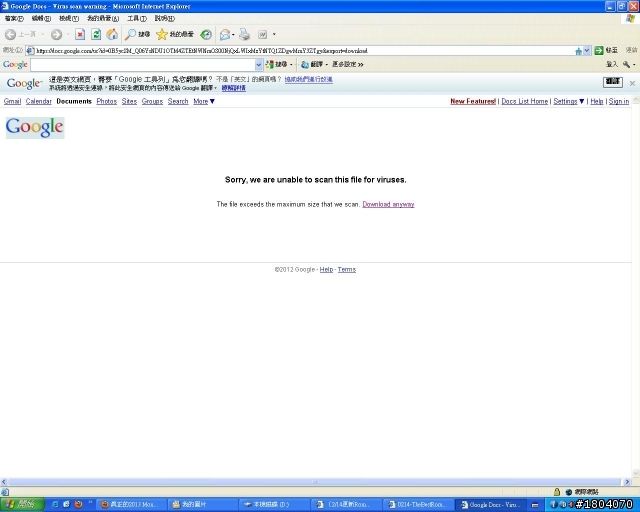640x512 pixels.
Task: Open the Edit menu (second menu item)
Action: [x=41, y=18]
